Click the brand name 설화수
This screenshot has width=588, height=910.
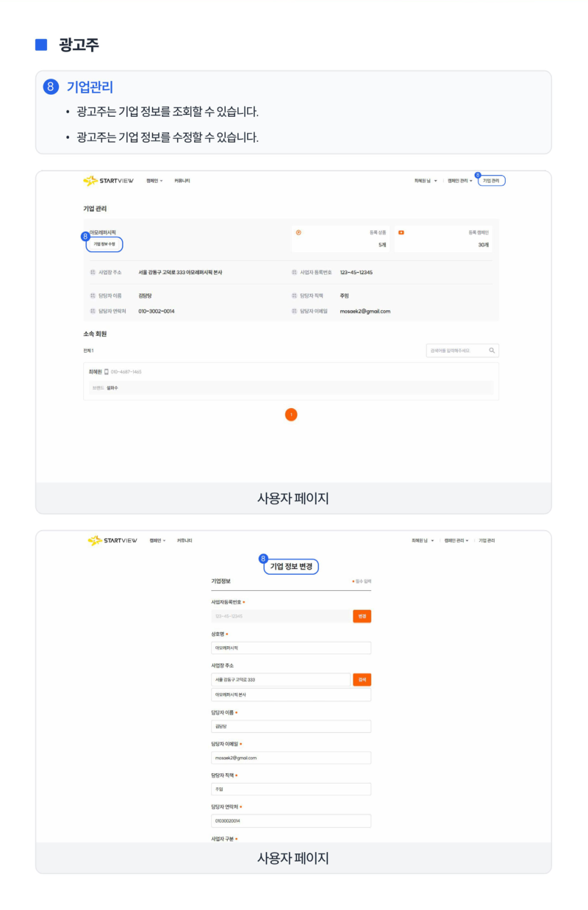[112, 387]
